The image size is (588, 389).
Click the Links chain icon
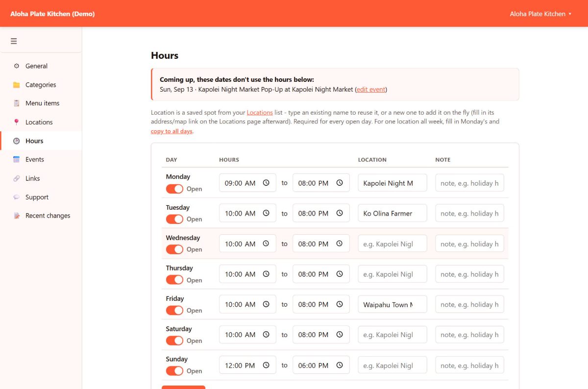click(17, 178)
